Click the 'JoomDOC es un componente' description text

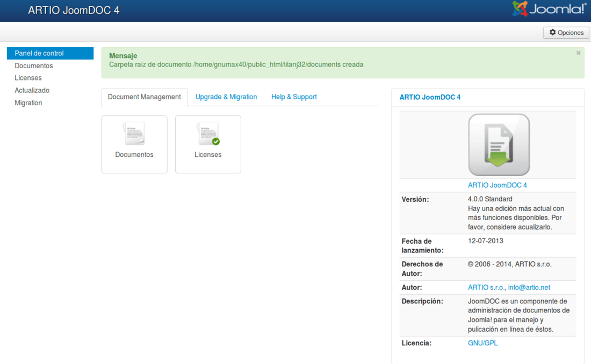tap(518, 315)
